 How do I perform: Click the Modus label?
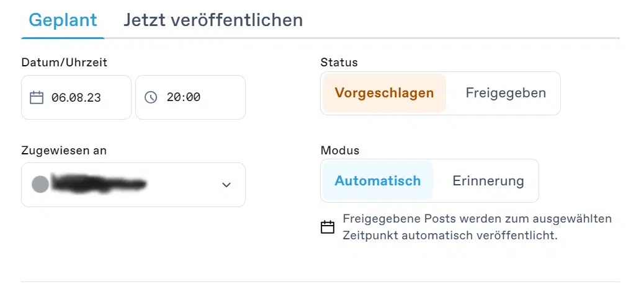tap(340, 150)
